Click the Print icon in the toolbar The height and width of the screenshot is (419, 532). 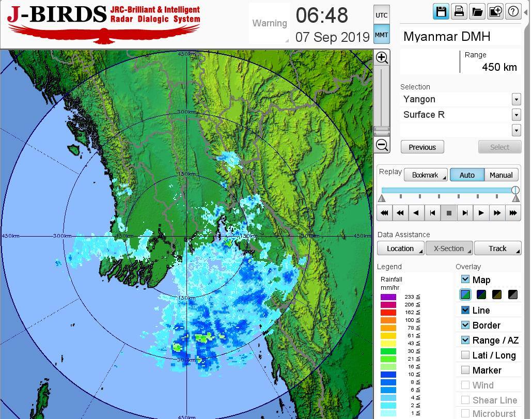point(459,11)
